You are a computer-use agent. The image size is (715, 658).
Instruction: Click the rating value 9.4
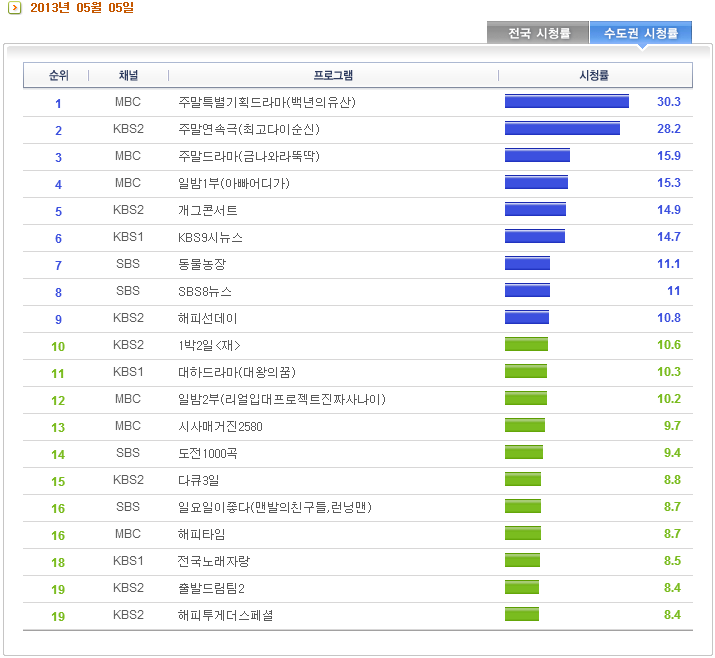[672, 452]
